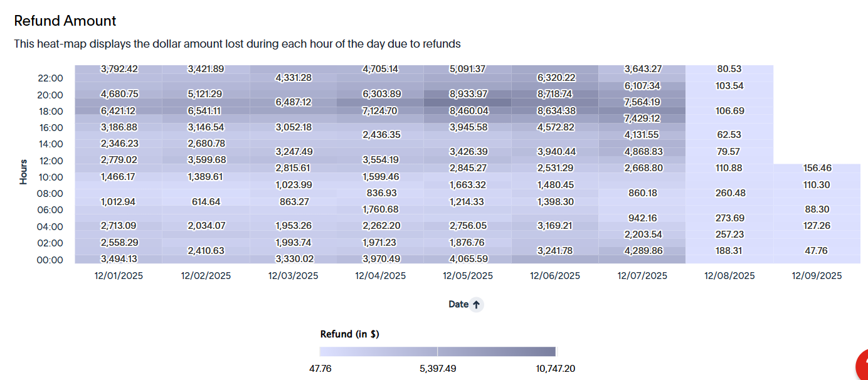This screenshot has height=380, width=868.
Task: Click the 6,487.12 cell on 12/03/2025
Action: coord(293,102)
